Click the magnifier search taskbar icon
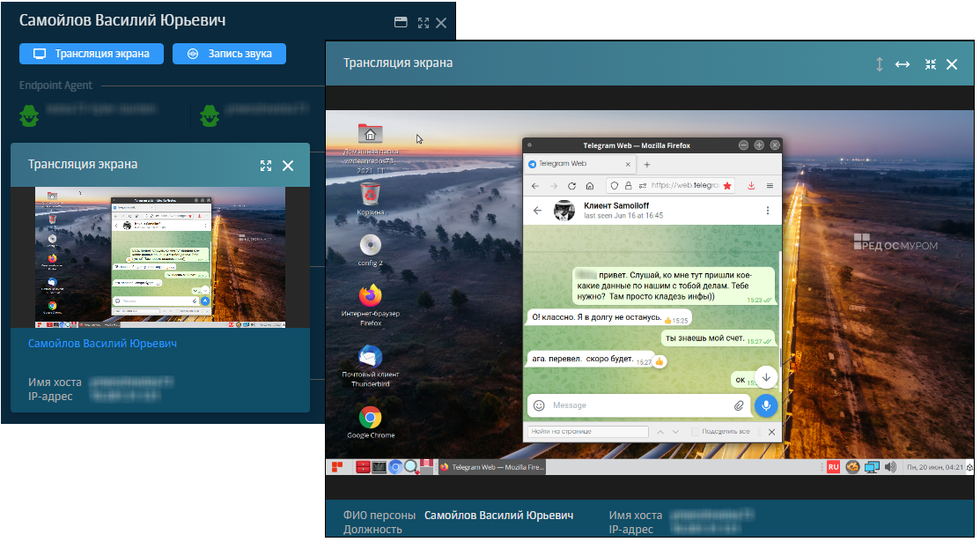This screenshot has width=980, height=542. click(x=411, y=467)
